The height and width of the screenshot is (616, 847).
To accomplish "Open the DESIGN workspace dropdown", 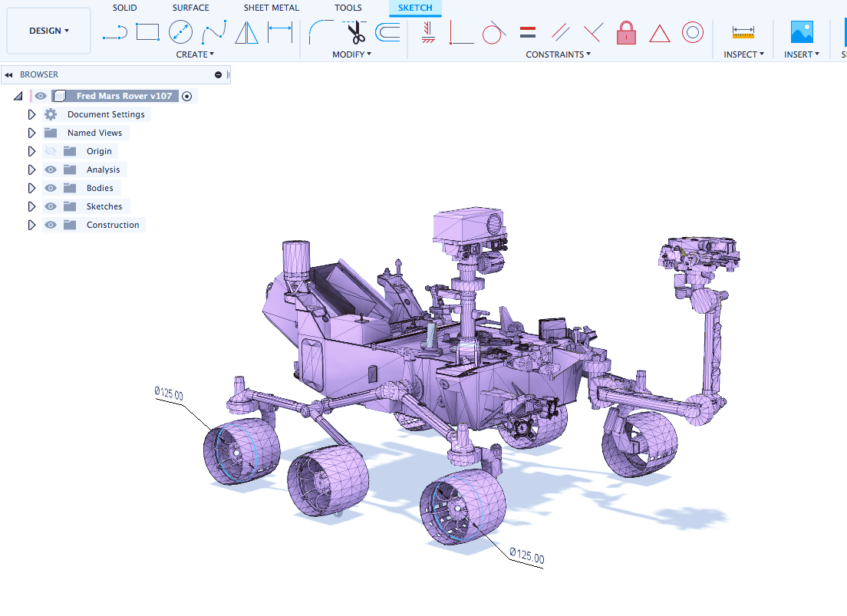I will [x=49, y=31].
